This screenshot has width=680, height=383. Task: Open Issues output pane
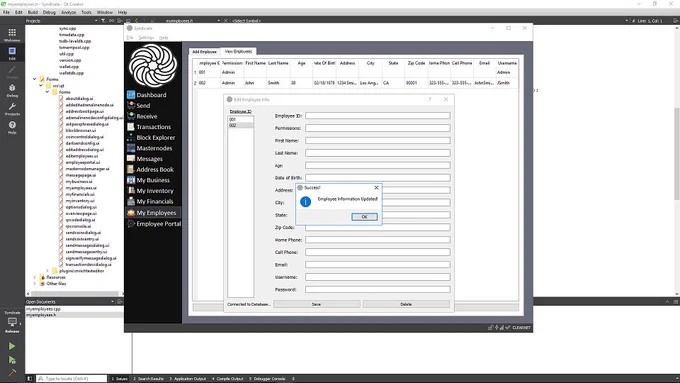click(119, 379)
